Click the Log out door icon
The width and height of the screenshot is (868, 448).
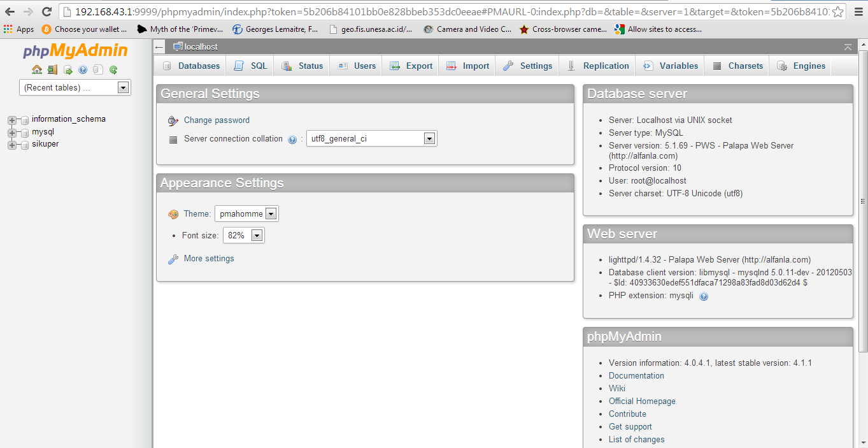pyautogui.click(x=52, y=69)
